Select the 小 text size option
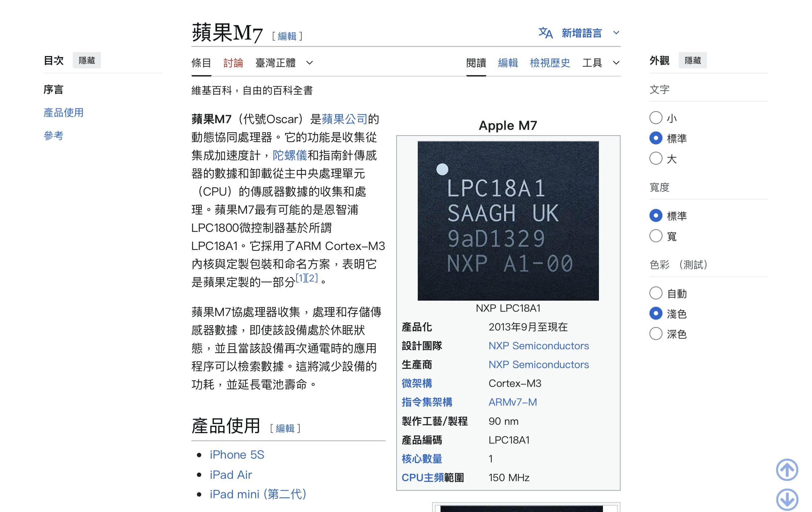 pos(656,118)
